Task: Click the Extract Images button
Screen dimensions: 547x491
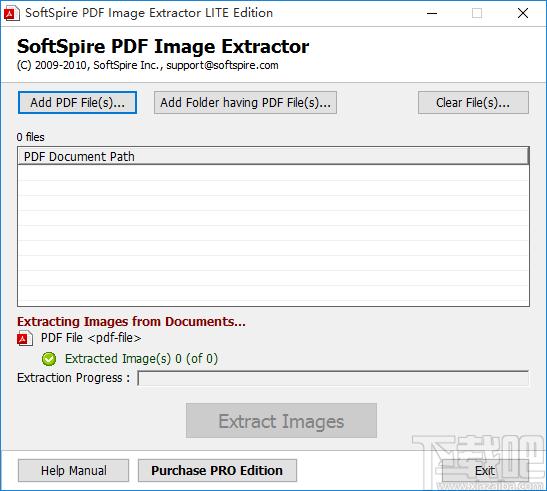Action: 281,421
